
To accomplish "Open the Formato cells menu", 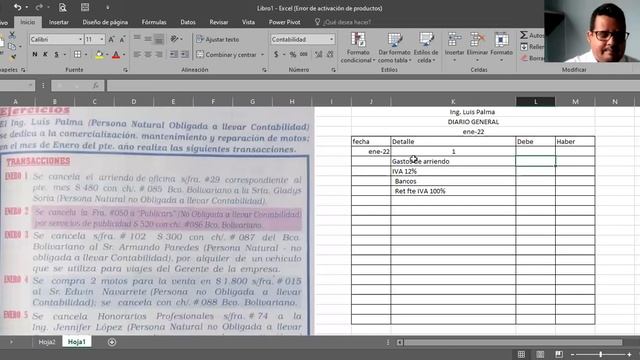I will click(x=501, y=47).
